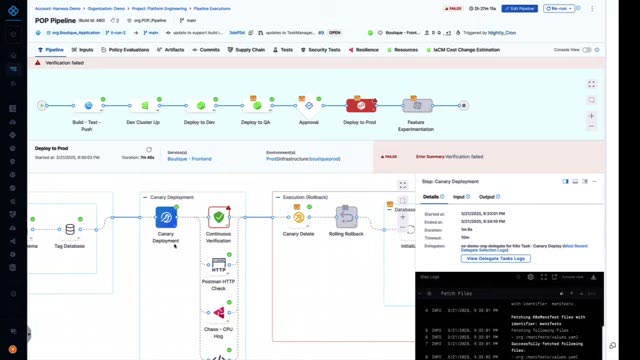Open the Prod environment infrastructure link
This screenshot has height=360, width=640.
click(303, 159)
